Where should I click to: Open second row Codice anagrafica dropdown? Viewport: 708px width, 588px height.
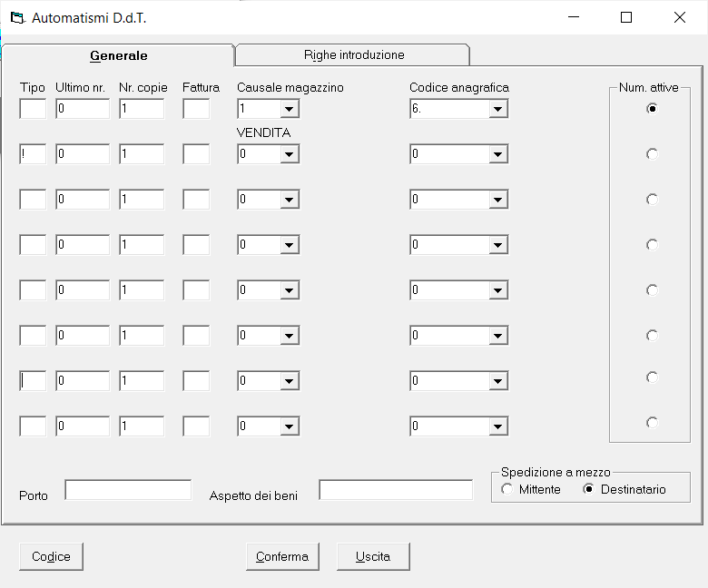497,154
